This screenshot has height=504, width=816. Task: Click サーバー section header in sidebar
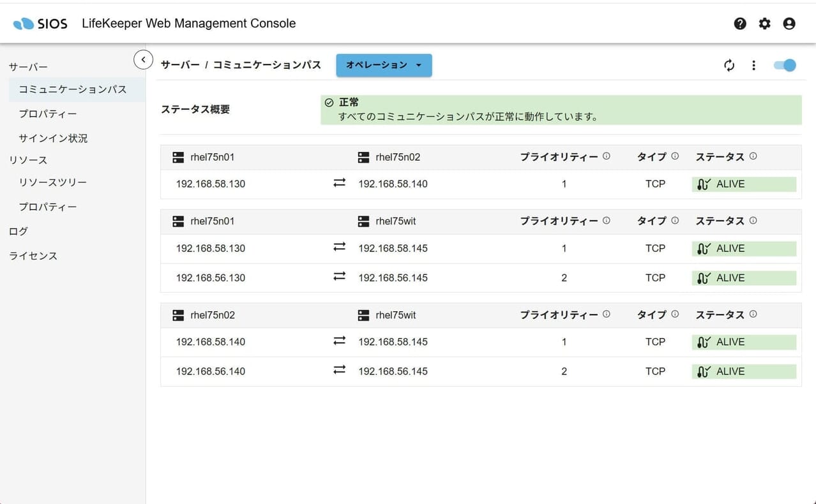click(x=28, y=67)
